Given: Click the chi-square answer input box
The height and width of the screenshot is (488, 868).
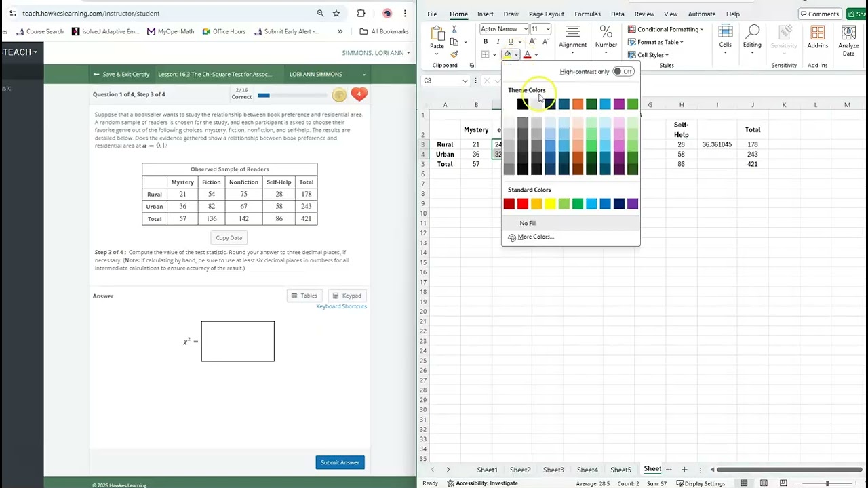Looking at the screenshot, I should coord(238,341).
